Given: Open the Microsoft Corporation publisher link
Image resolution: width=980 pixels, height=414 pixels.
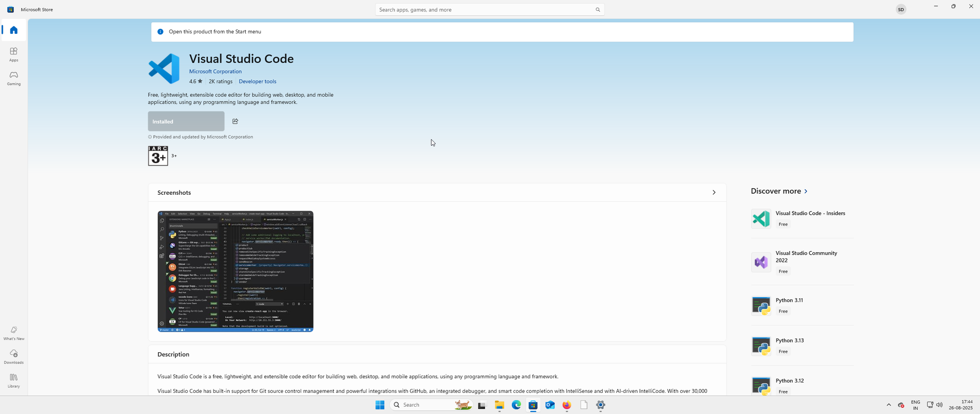Looking at the screenshot, I should click(215, 72).
